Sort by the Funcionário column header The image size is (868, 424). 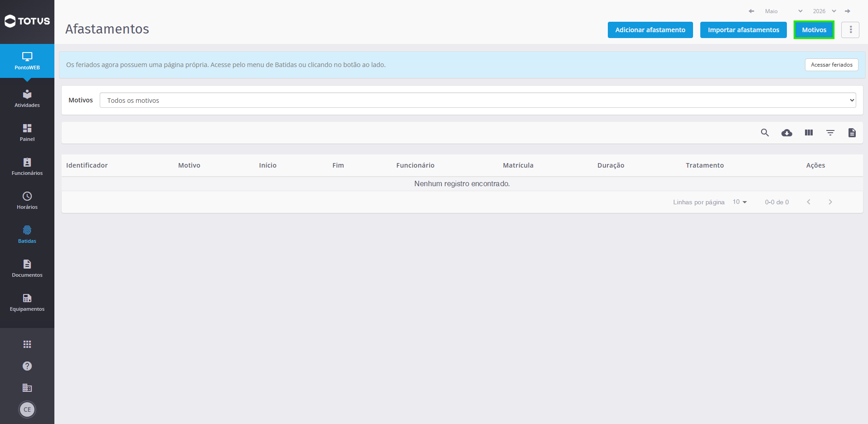tap(415, 165)
